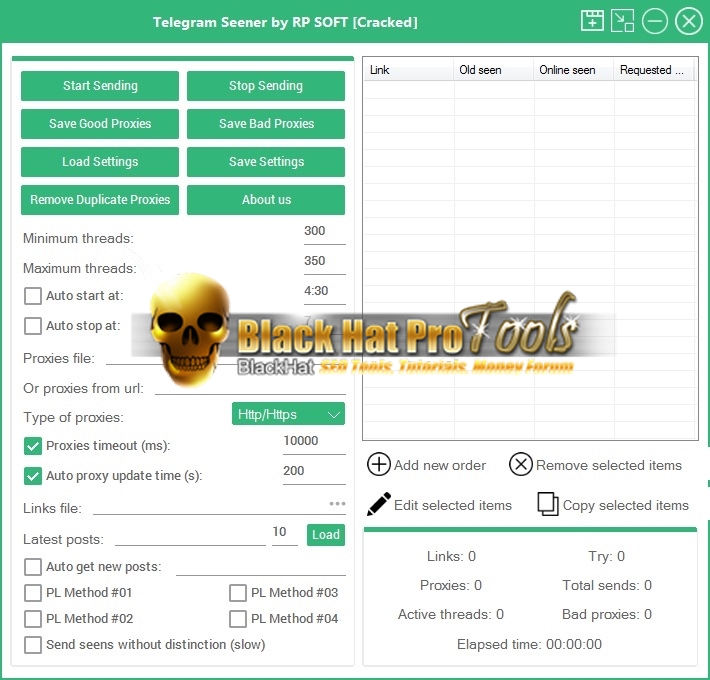The height and width of the screenshot is (680, 710).
Task: Minimize the Telegram Seener window
Action: (655, 21)
